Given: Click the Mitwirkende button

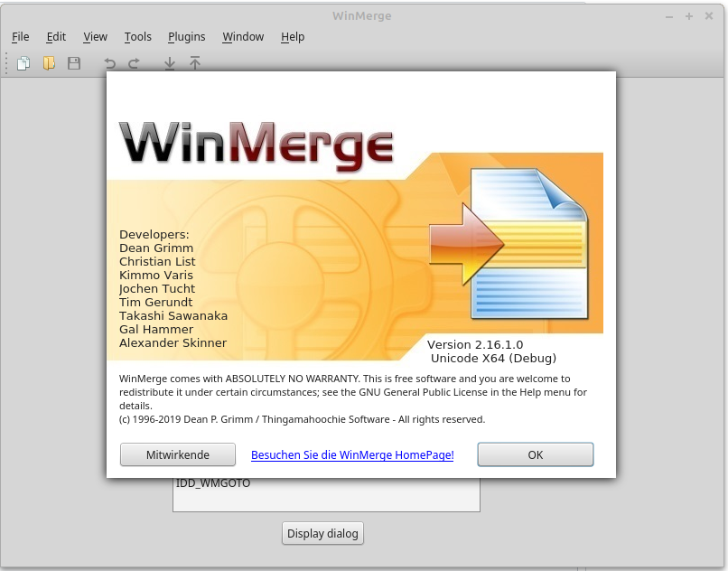Looking at the screenshot, I should click(178, 454).
